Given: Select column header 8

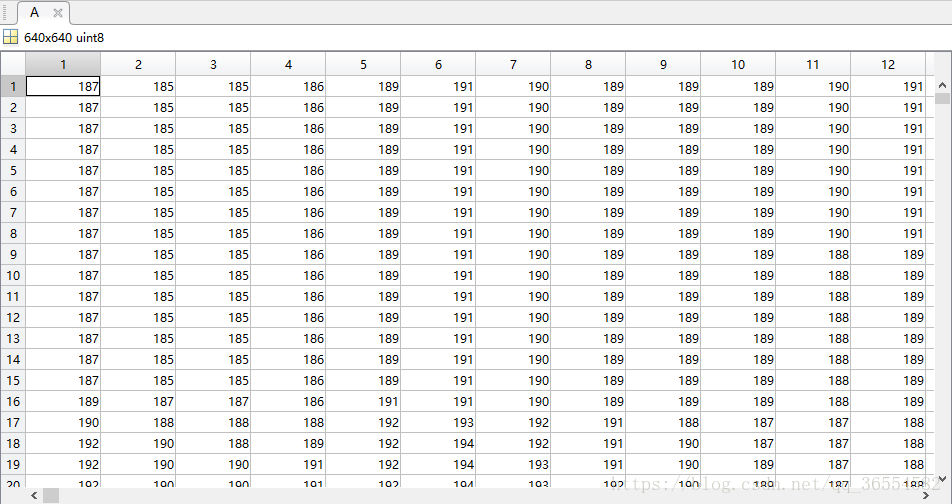Looking at the screenshot, I should (x=588, y=64).
